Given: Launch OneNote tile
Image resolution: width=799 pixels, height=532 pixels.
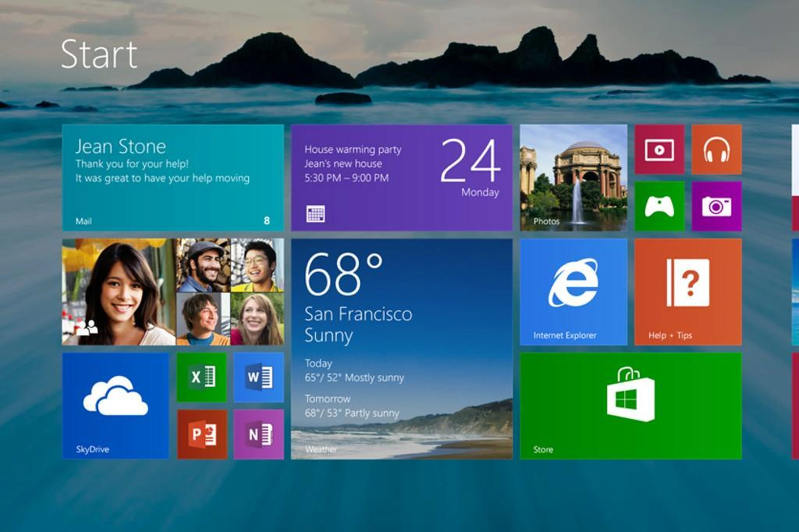Looking at the screenshot, I should pos(259,434).
